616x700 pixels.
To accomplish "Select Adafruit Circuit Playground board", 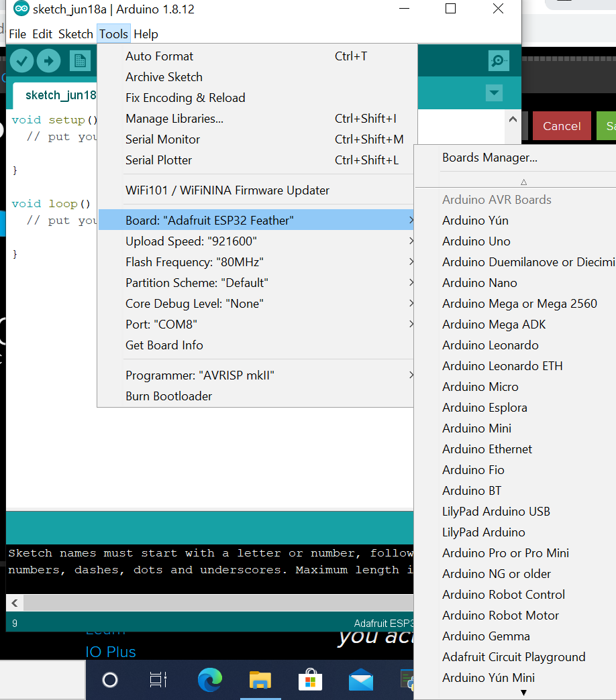I will [513, 656].
